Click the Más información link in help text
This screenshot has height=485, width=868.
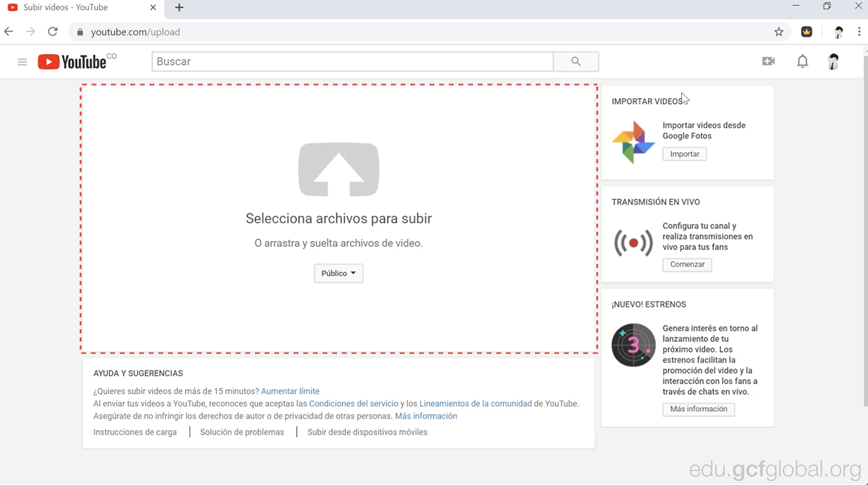tap(426, 416)
